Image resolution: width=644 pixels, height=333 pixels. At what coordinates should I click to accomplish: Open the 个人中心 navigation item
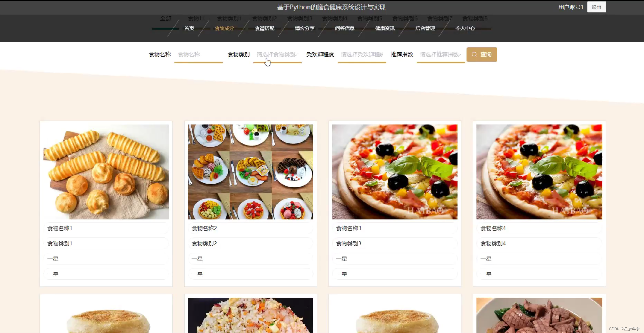465,29
